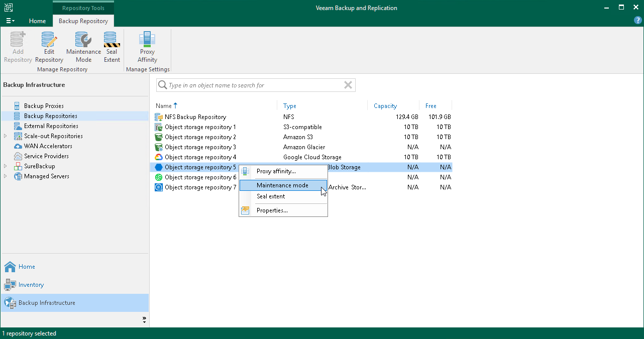
Task: Select WAN Accelerators in the tree
Action: tap(48, 146)
